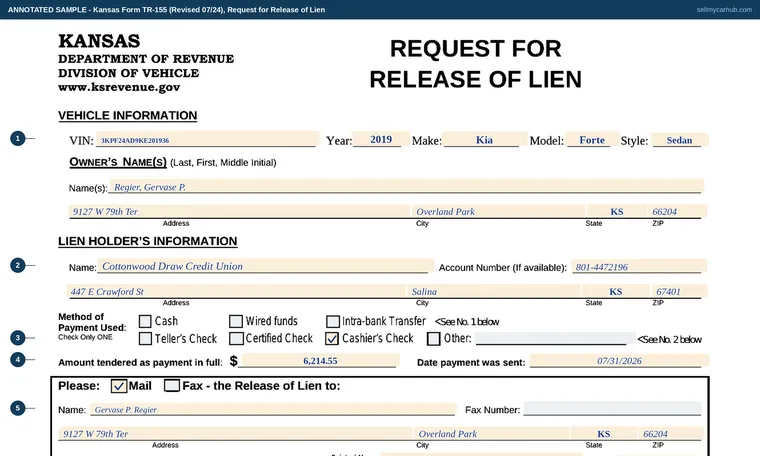Click the VIN field 3KPF24AD9KE201936

click(207, 140)
